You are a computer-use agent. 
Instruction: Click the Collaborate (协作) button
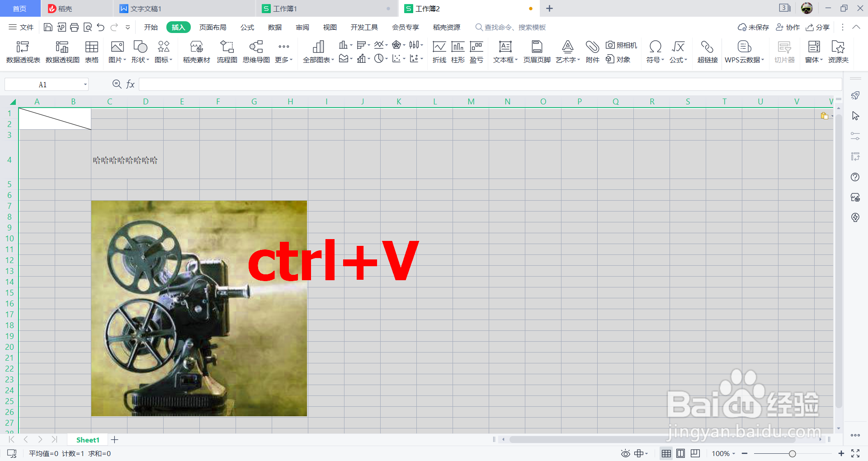788,27
